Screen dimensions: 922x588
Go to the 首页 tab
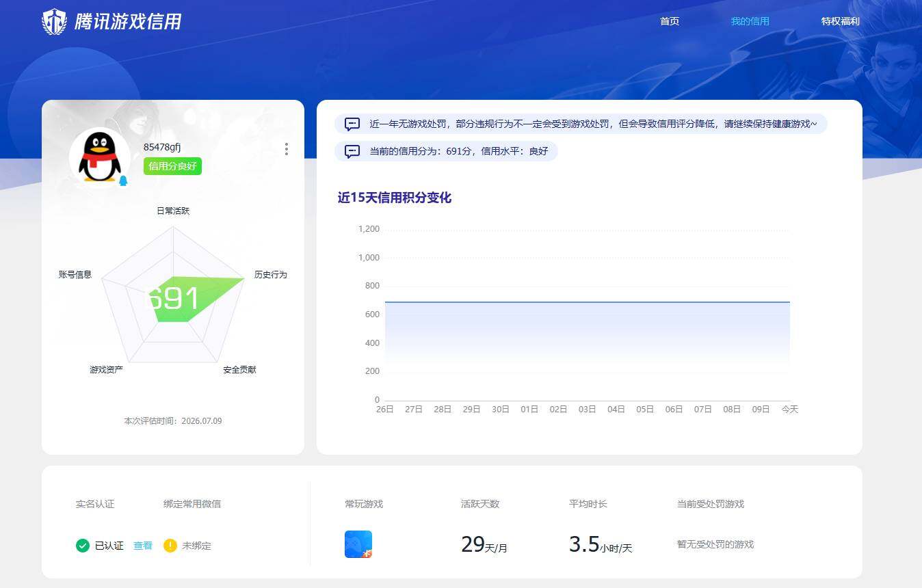(670, 21)
